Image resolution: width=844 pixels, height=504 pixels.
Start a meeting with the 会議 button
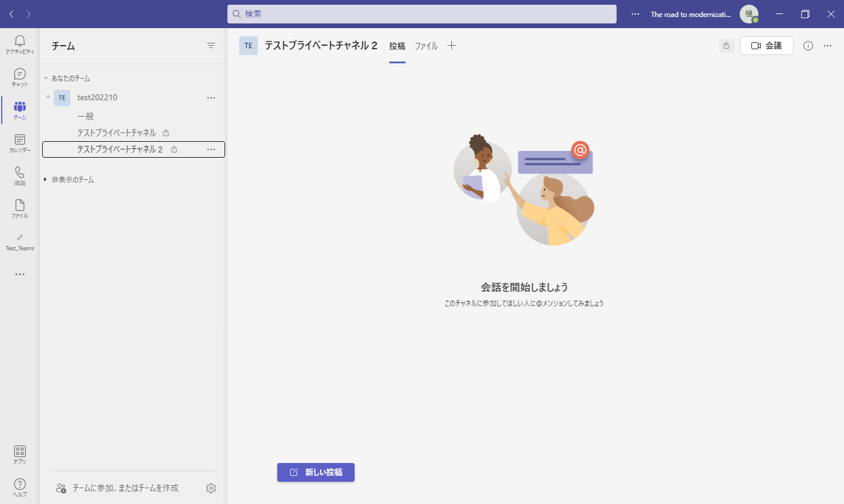[767, 46]
